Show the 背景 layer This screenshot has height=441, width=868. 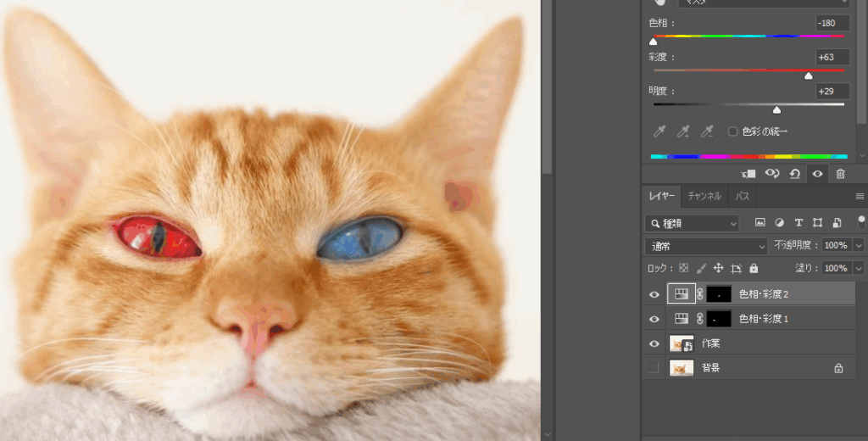(x=654, y=368)
